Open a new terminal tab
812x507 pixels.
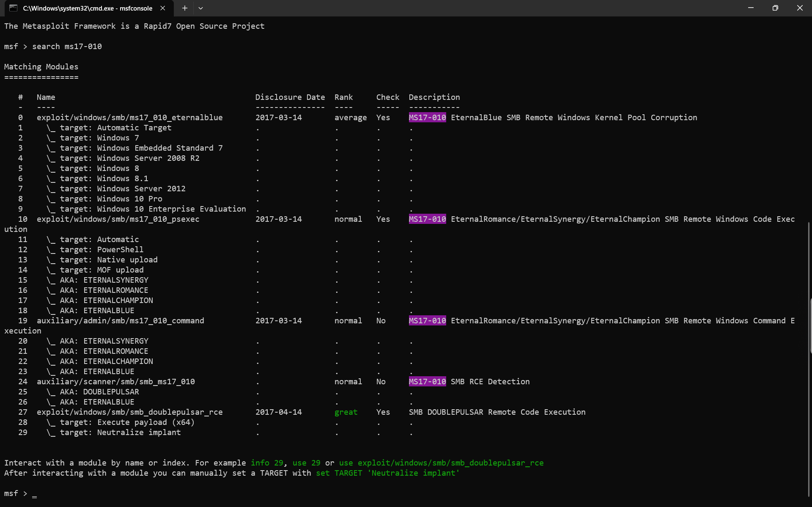(x=184, y=8)
